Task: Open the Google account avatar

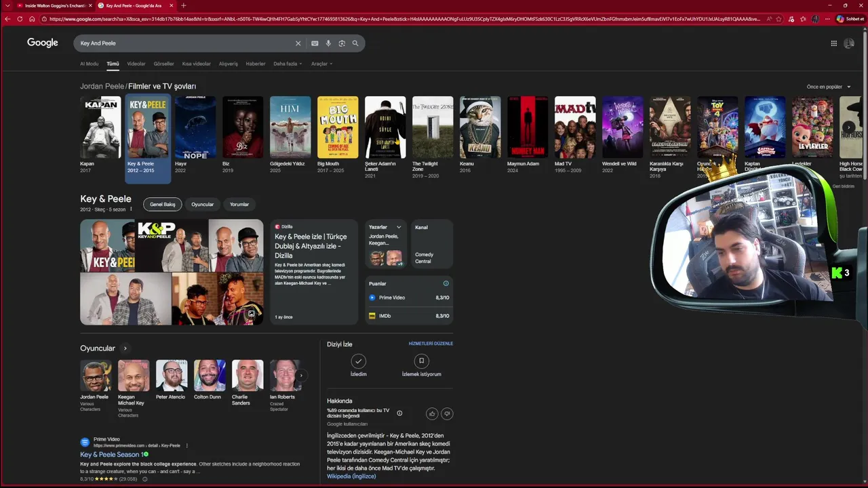Action: pos(849,43)
